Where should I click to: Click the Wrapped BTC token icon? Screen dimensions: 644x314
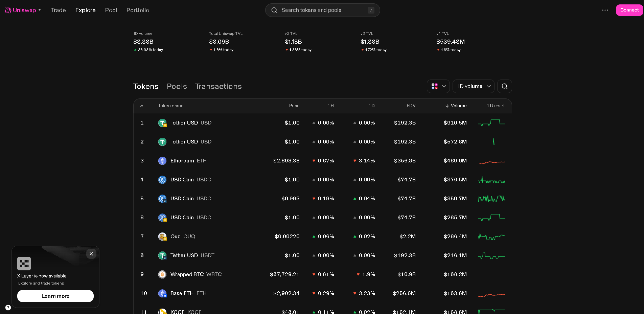[x=162, y=274]
